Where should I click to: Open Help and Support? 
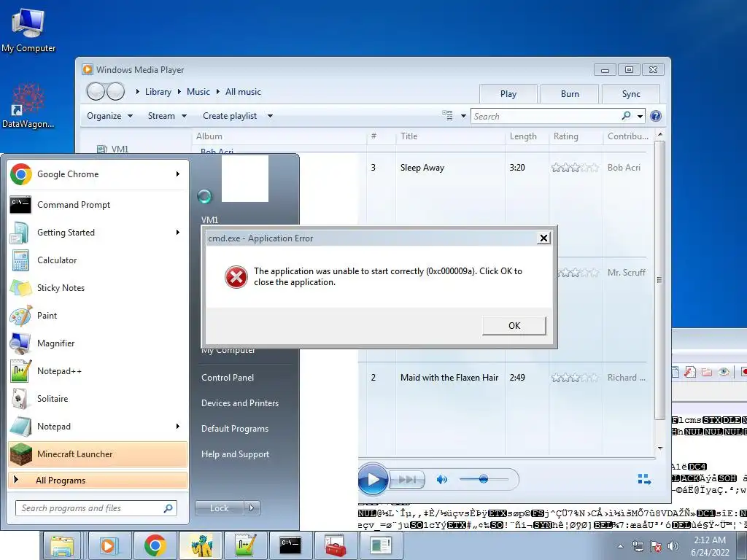click(235, 454)
